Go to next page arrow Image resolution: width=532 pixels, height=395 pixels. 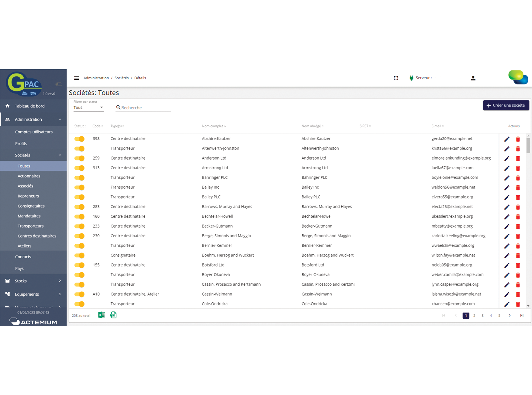click(510, 316)
